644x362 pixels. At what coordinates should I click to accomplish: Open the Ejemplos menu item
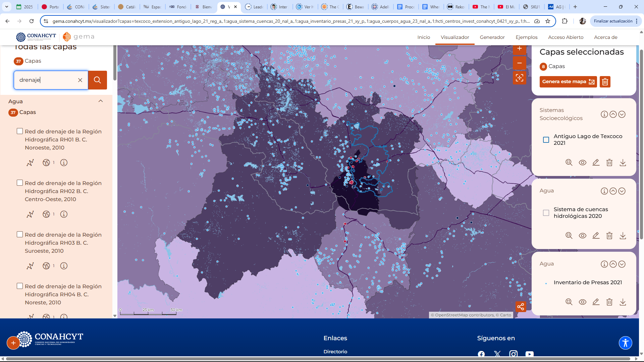click(x=526, y=37)
